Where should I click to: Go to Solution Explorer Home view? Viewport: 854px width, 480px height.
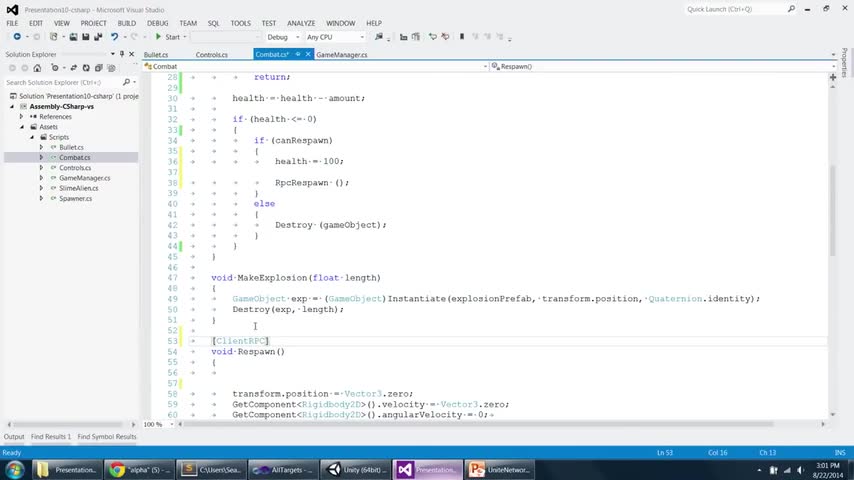coord(37,68)
